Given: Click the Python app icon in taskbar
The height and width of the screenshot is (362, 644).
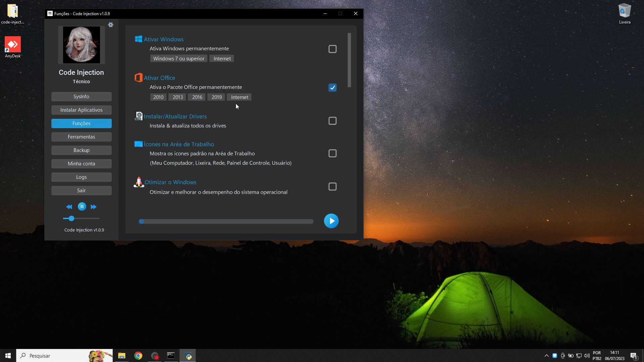Looking at the screenshot, I should click(188, 356).
